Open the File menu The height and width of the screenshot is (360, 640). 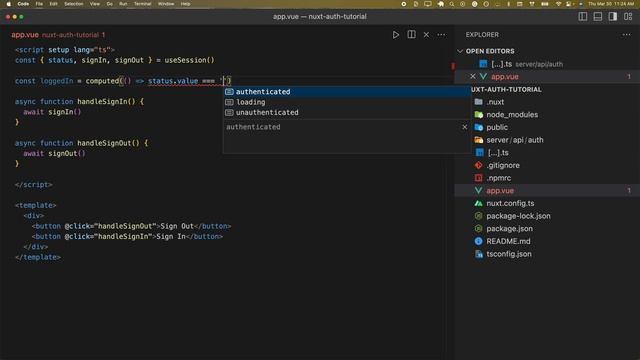click(39, 4)
